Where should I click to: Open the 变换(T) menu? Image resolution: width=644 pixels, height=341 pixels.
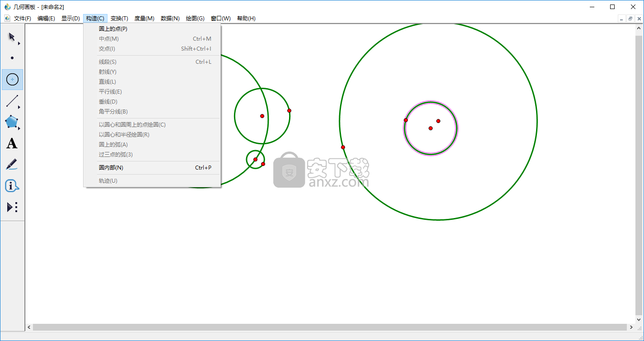[119, 19]
